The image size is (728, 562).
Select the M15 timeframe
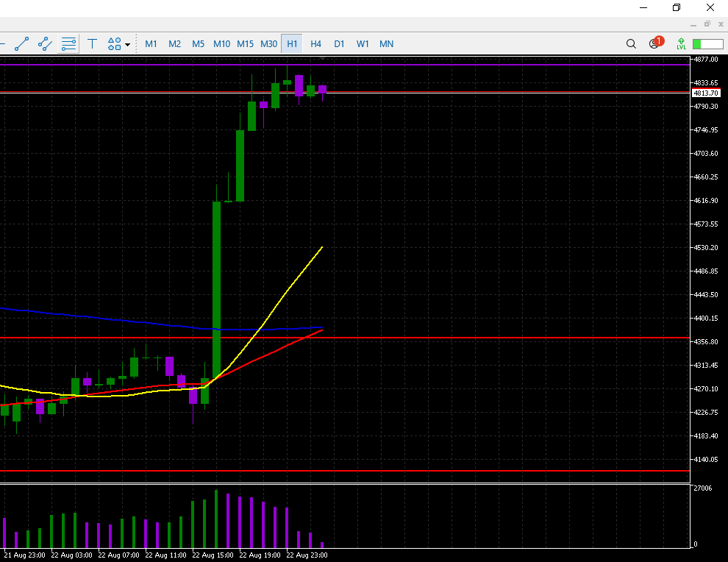pyautogui.click(x=245, y=43)
